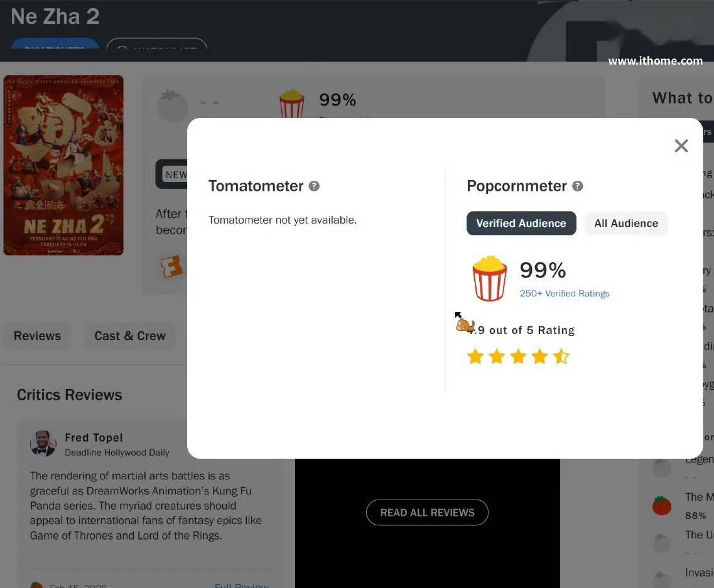This screenshot has height=588, width=714.
Task: Click the popcorn bucket icon in dialog
Action: pos(489,278)
